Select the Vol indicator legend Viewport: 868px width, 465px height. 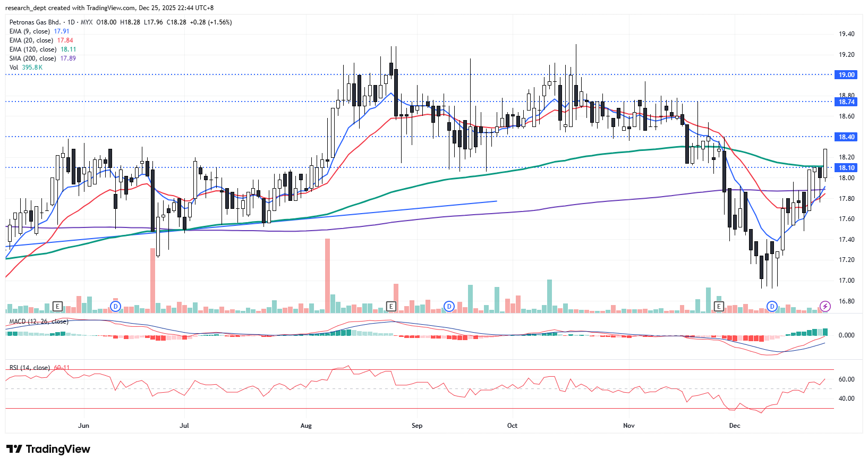point(14,67)
